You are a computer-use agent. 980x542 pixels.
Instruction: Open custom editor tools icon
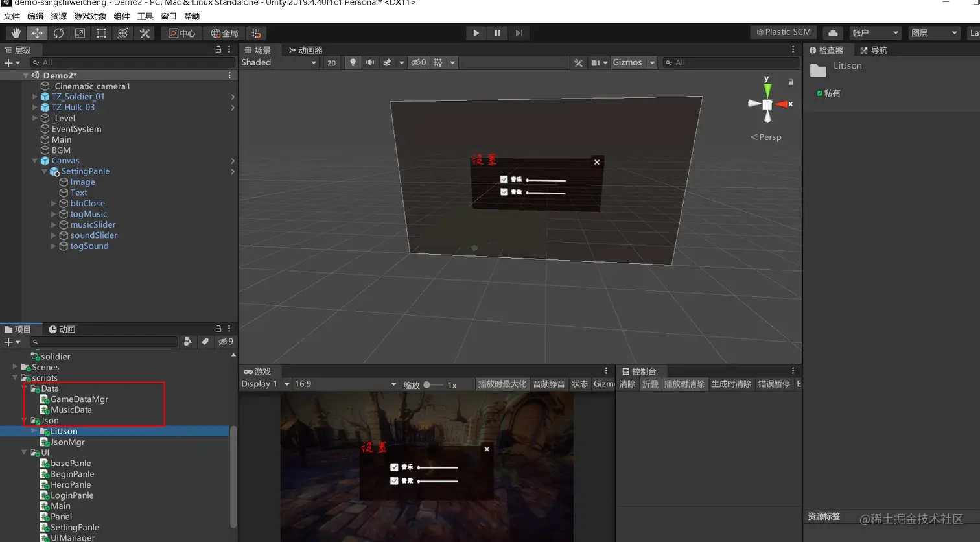(145, 33)
